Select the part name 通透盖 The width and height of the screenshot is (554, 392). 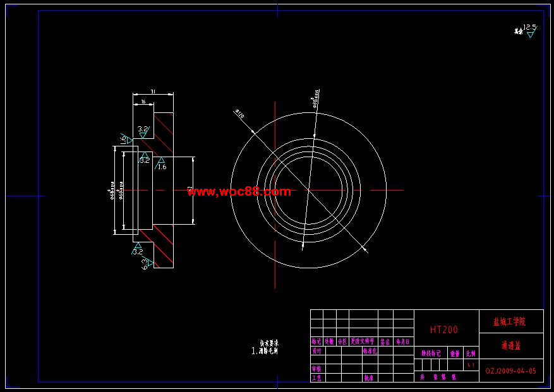coord(511,345)
